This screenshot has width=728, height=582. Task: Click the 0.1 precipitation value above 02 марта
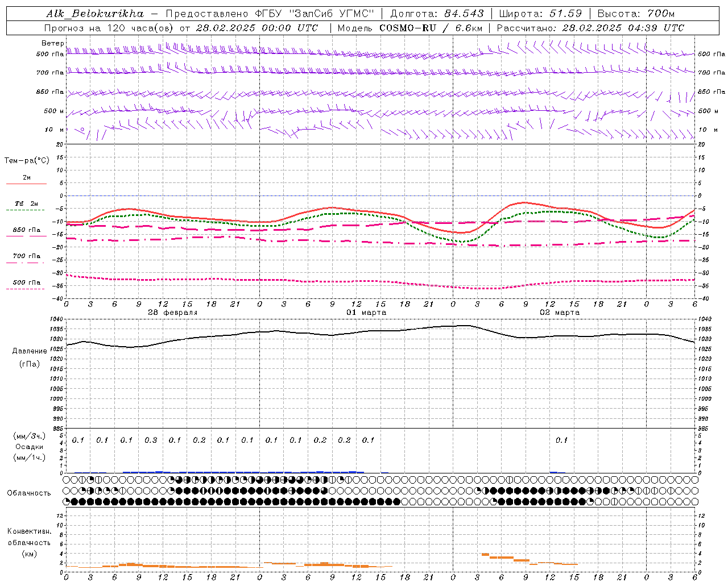pyautogui.click(x=561, y=440)
